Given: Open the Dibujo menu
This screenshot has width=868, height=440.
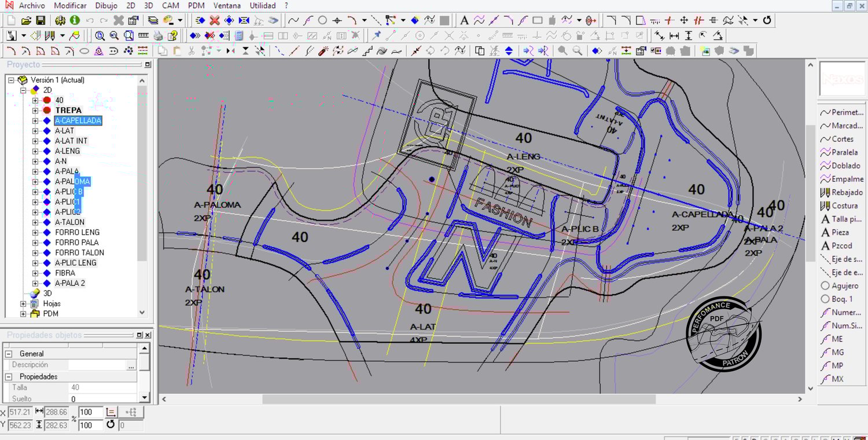Looking at the screenshot, I should (x=106, y=6).
